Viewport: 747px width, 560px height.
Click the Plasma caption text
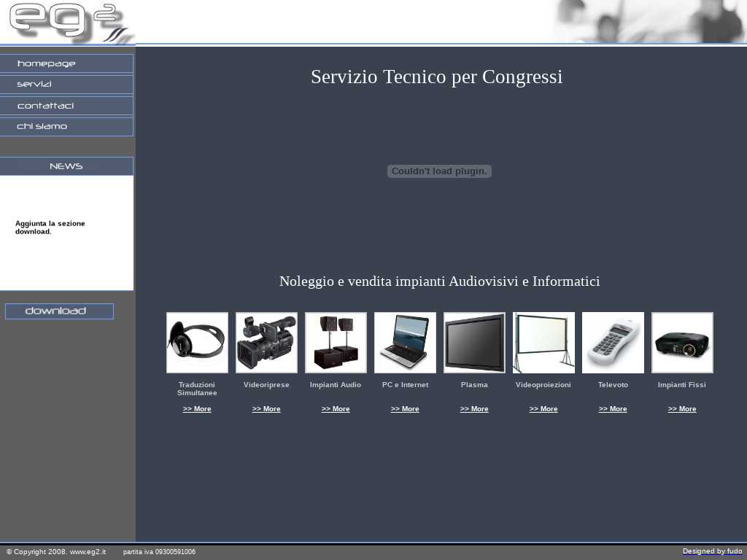pos(474,385)
